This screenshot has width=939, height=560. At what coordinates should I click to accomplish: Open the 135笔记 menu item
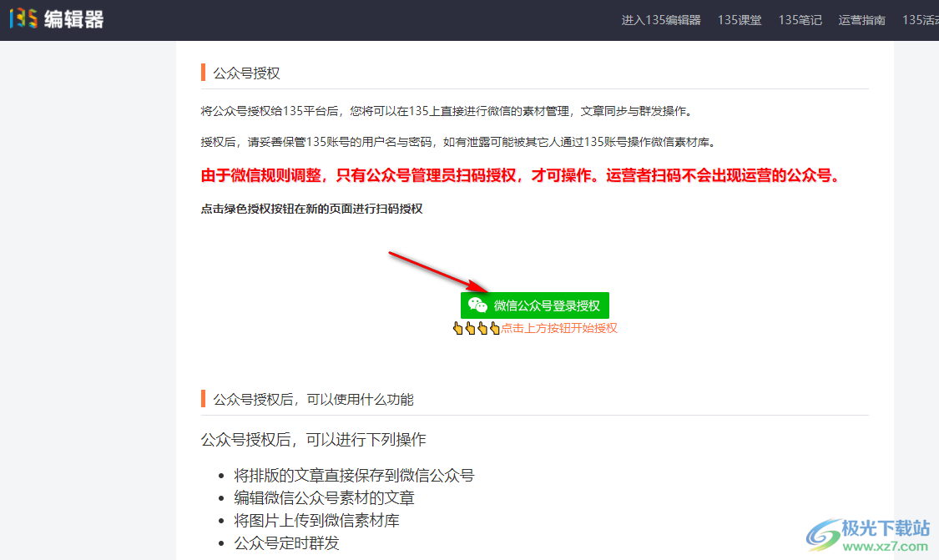(800, 20)
